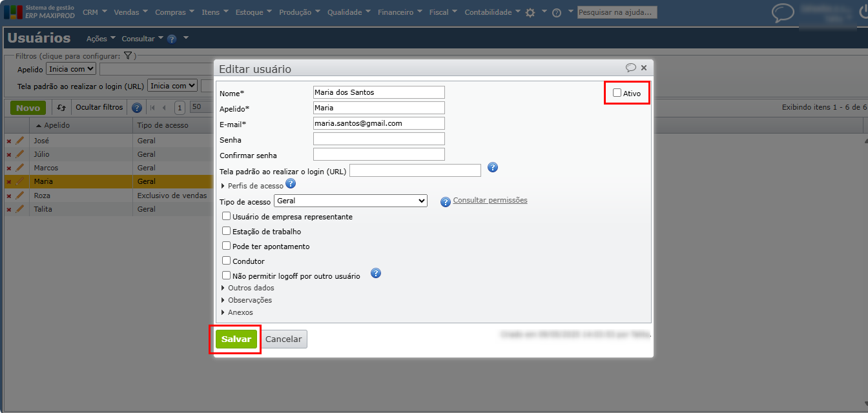Click the help circle icon in top bar
This screenshot has width=868, height=413.
click(557, 12)
